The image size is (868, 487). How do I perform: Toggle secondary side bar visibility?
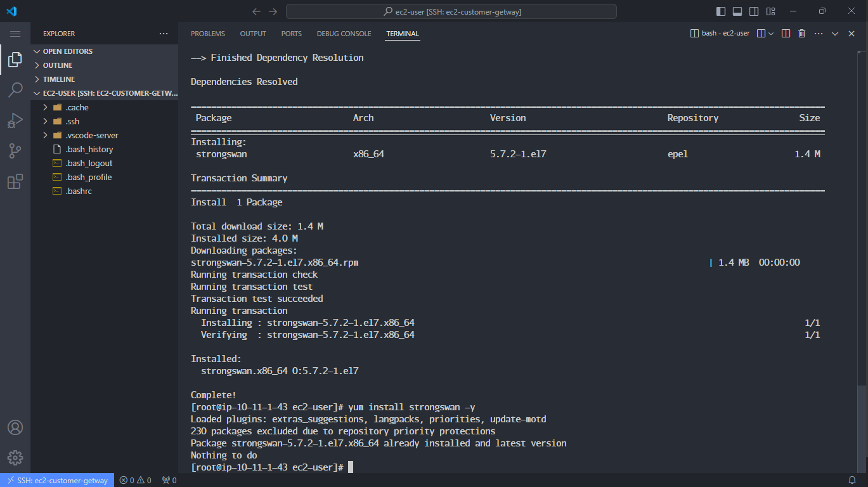click(x=754, y=11)
